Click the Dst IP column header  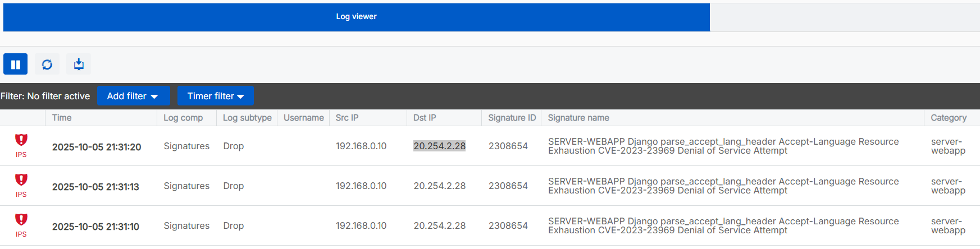pos(425,118)
